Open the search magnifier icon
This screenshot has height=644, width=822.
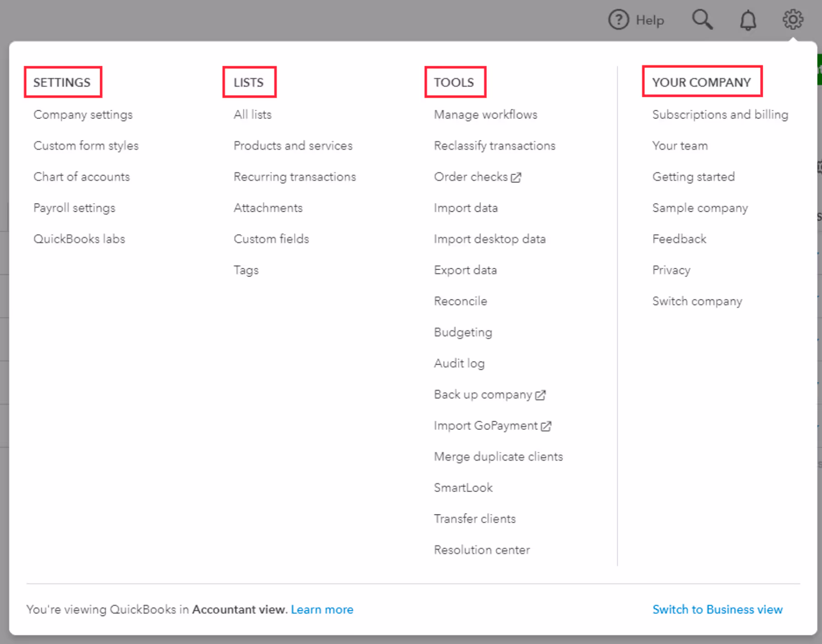pos(702,20)
